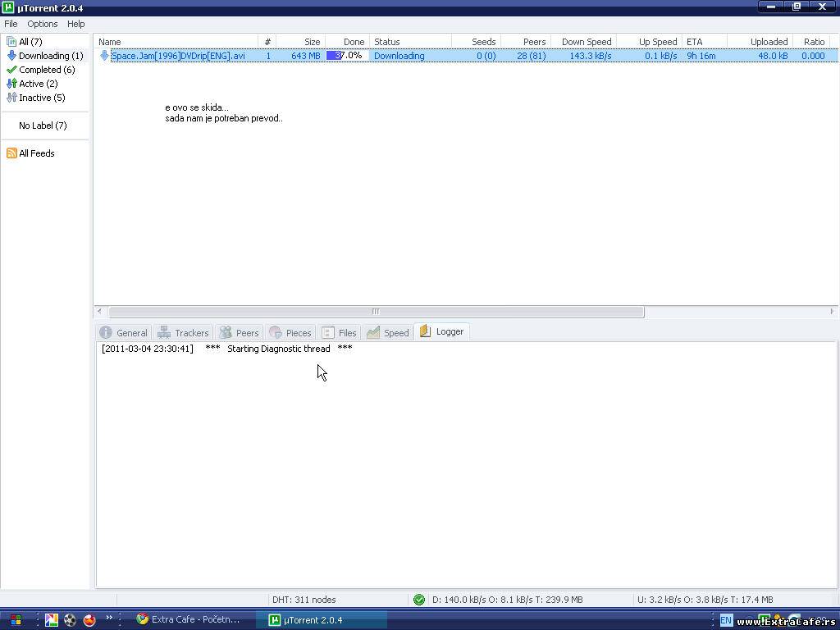The image size is (840, 630).
Task: Open the soccer ball quick launch icon
Action: click(x=71, y=620)
